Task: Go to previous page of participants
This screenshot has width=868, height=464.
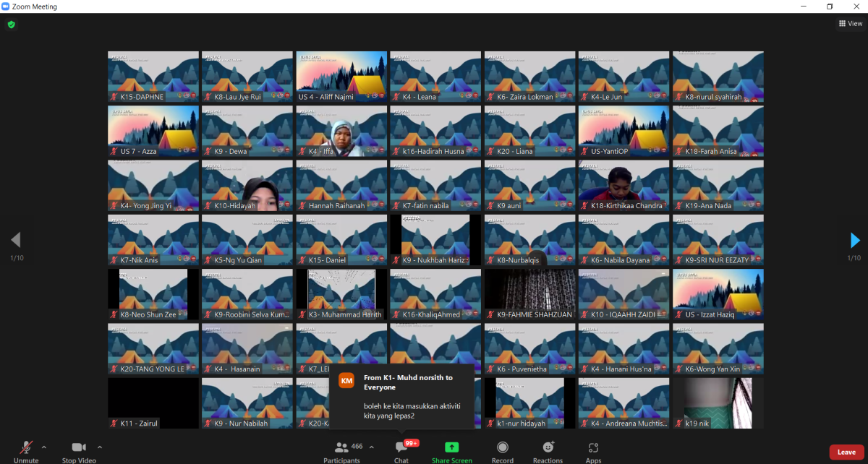Action: click(16, 240)
